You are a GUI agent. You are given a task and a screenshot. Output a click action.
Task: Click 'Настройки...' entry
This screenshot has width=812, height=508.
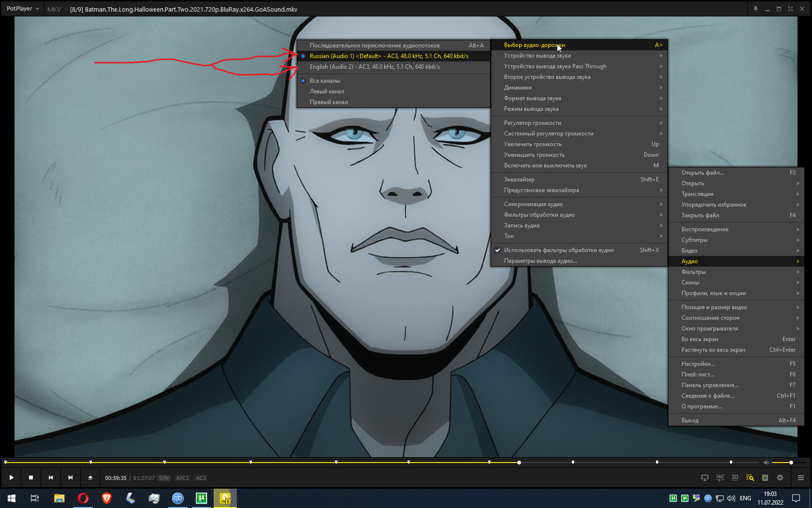click(736, 364)
